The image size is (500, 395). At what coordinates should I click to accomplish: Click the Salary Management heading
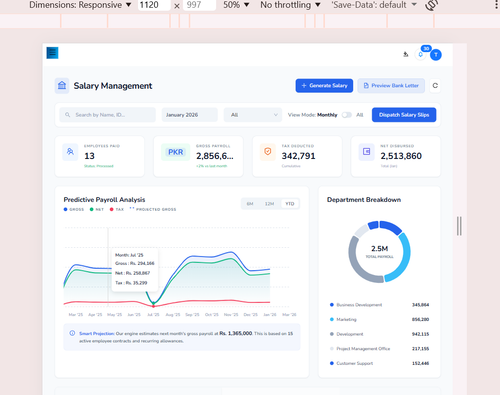[x=113, y=86]
